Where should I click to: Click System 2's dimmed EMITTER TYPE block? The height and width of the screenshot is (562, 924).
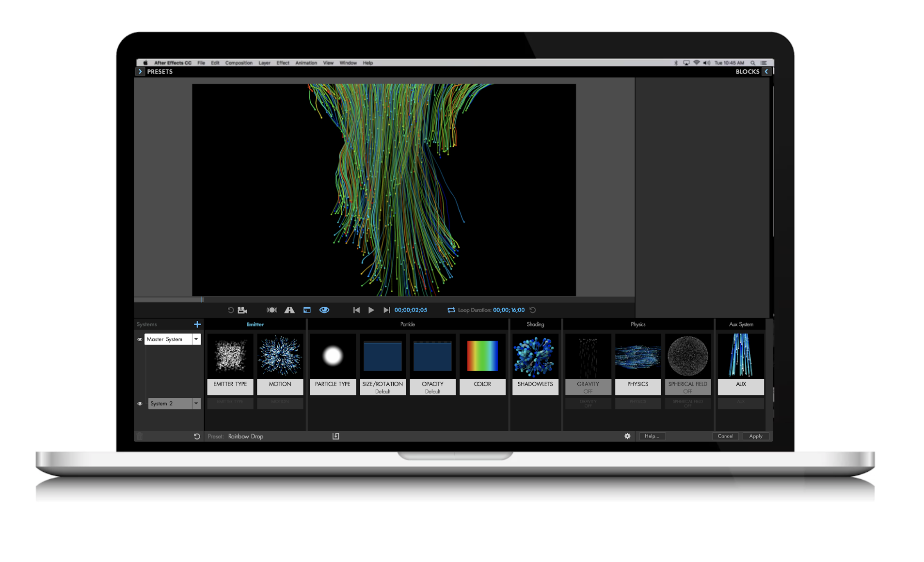[x=230, y=403]
